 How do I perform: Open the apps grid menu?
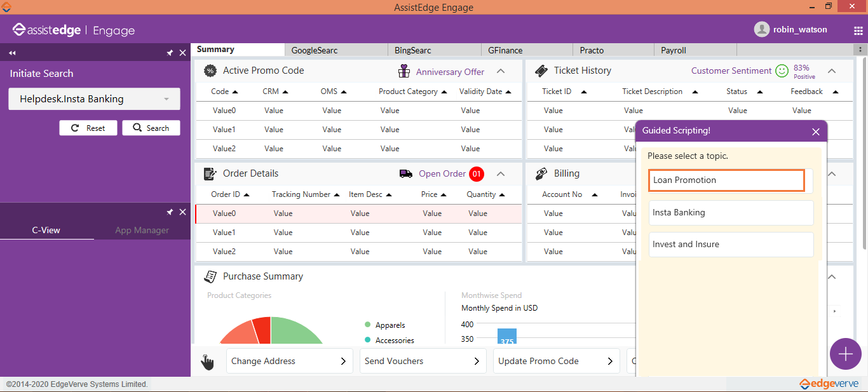[x=858, y=30]
